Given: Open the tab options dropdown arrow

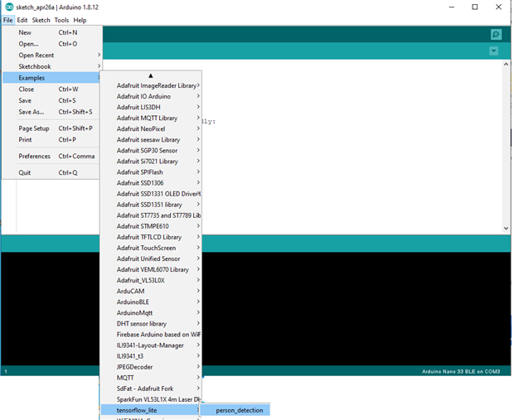Looking at the screenshot, I should point(493,51).
